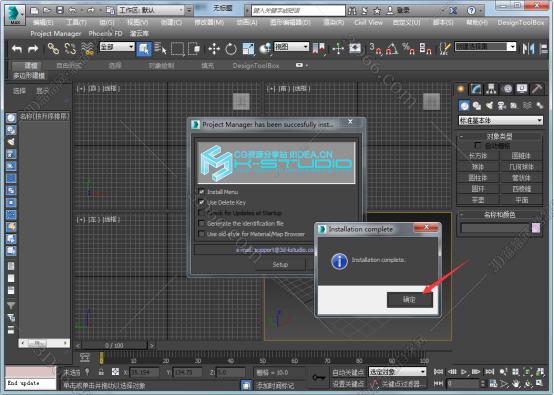Click the pink object color swatch
554x395 pixels.
pos(536,228)
